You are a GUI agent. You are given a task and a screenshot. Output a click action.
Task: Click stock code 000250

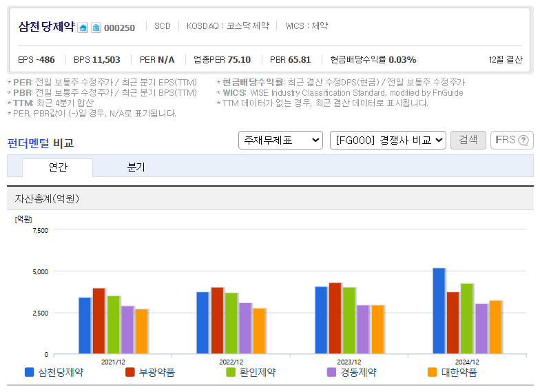point(120,28)
